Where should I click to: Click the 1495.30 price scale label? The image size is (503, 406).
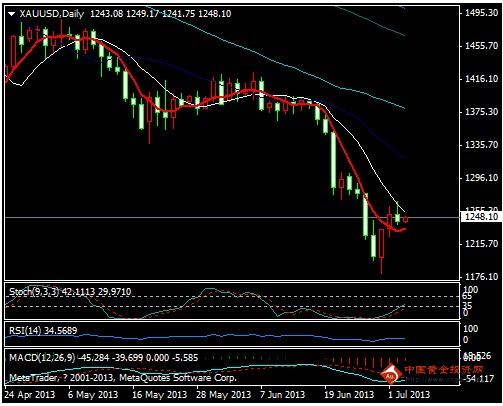click(x=482, y=13)
